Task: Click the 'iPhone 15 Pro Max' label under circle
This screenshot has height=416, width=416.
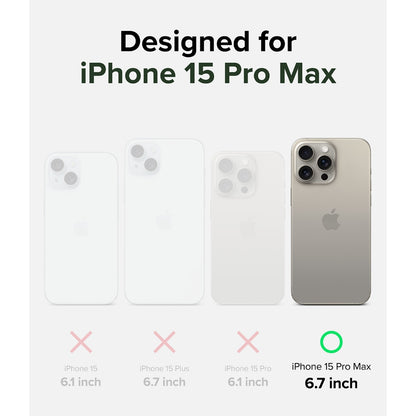Action: (331, 367)
